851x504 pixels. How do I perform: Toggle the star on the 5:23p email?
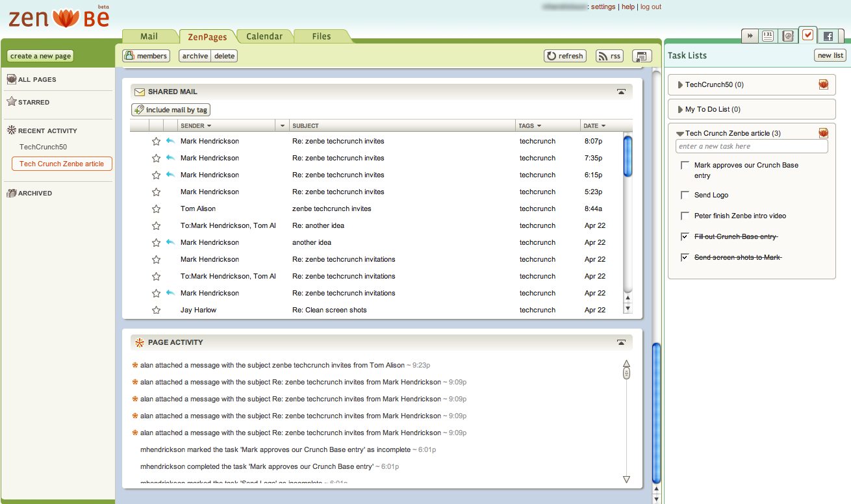pos(156,192)
